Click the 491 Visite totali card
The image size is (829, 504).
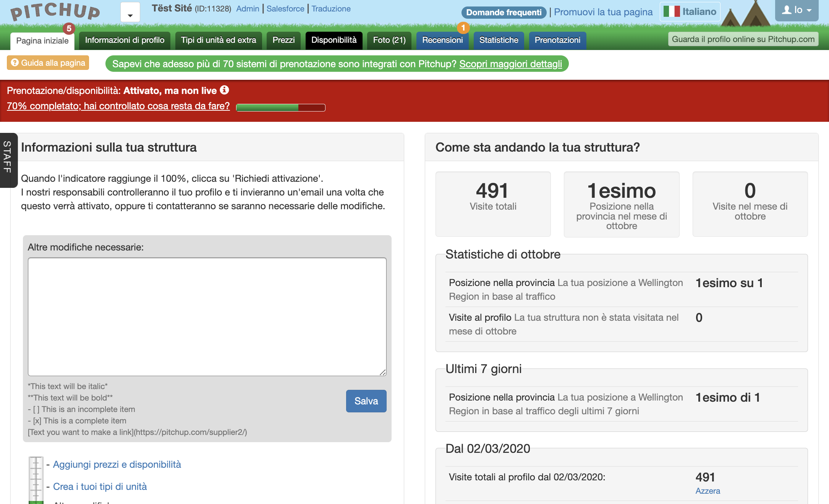[493, 204]
